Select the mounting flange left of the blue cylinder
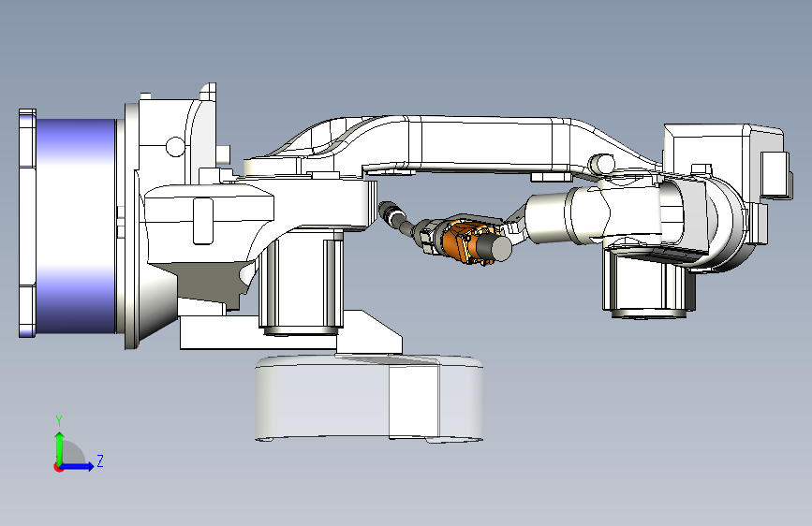 click(27, 223)
